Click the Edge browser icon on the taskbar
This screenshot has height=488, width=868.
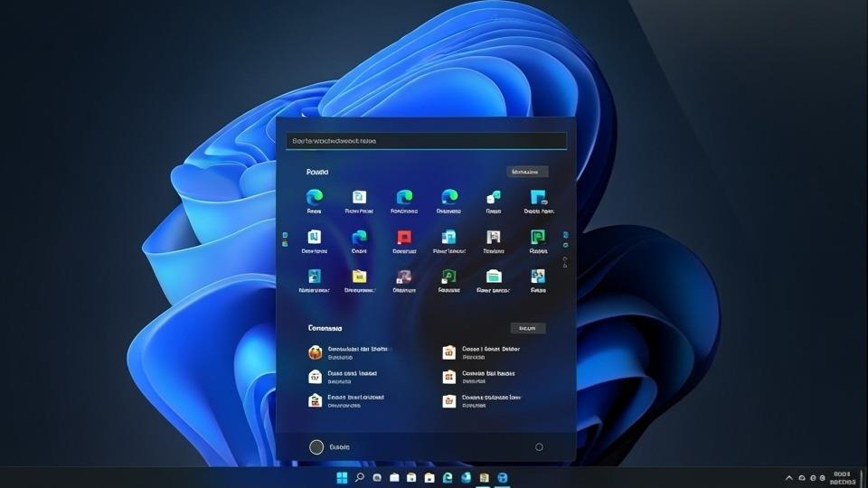point(447,477)
